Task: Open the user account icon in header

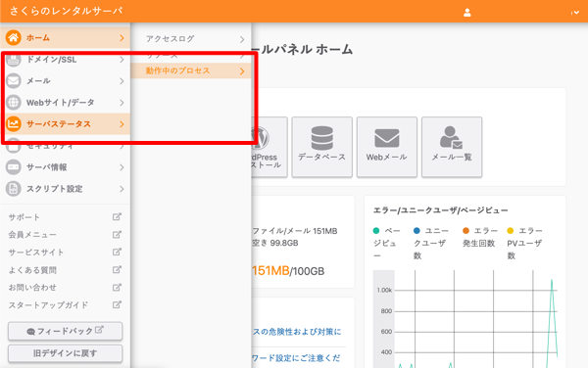Action: pos(466,13)
